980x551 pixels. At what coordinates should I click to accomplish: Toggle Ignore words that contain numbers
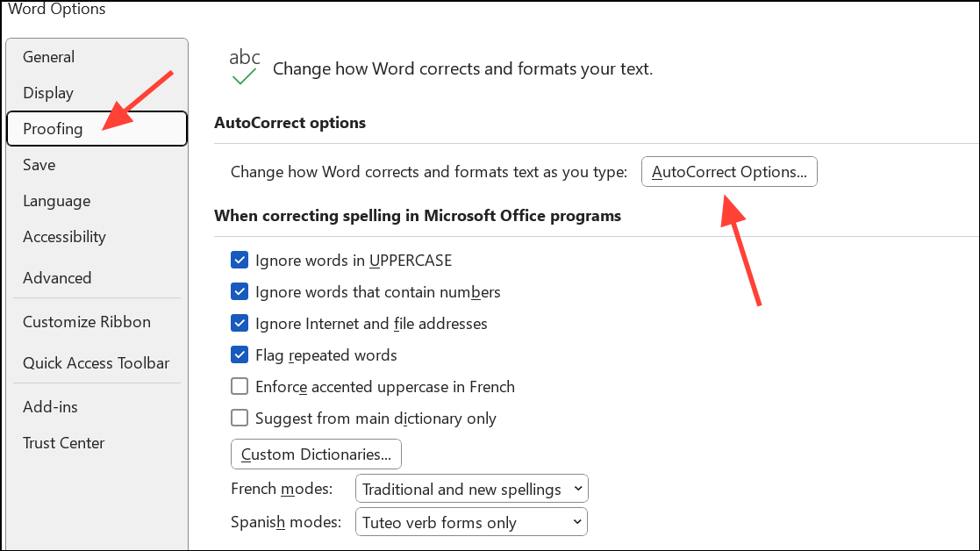click(x=240, y=292)
